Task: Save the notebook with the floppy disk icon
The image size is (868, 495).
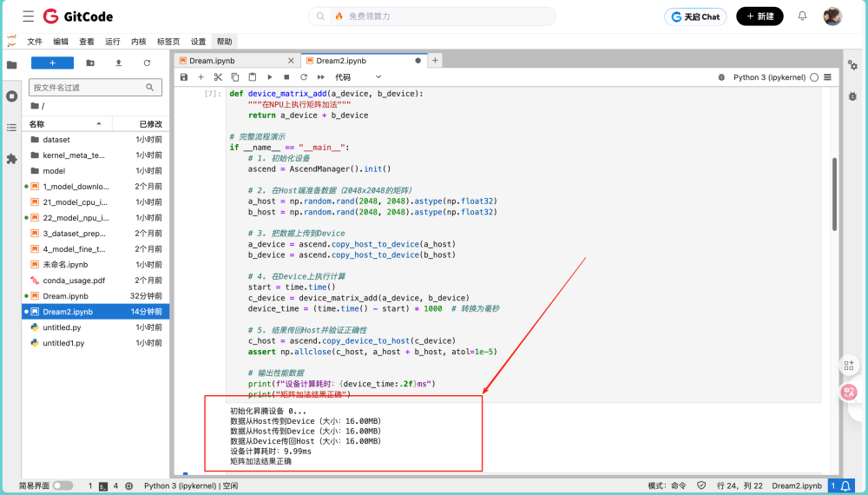Action: [184, 77]
